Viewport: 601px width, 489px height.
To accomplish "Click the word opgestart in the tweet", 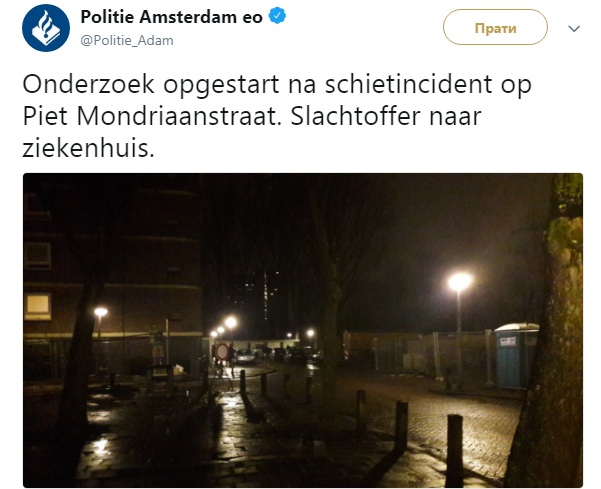I will 221,85.
